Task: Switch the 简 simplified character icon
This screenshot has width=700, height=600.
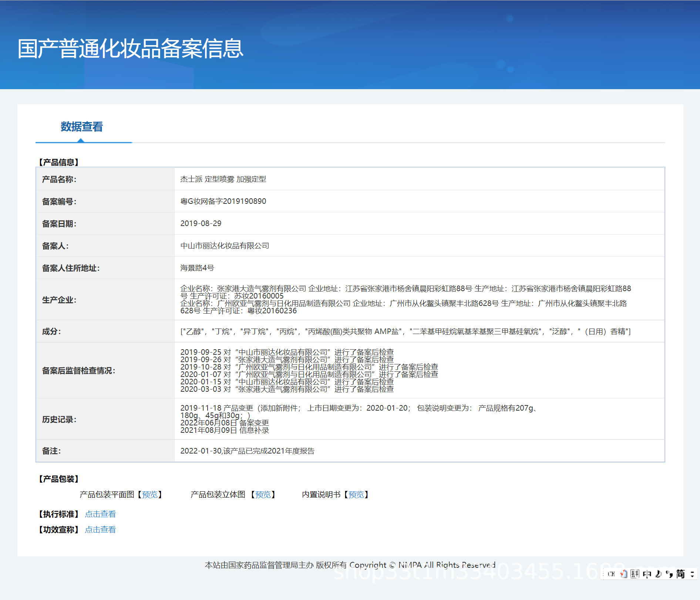Action: 680,574
